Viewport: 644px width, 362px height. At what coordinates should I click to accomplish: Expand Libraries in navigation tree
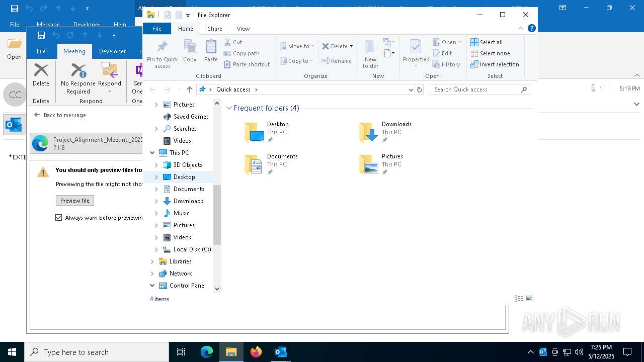point(152,261)
